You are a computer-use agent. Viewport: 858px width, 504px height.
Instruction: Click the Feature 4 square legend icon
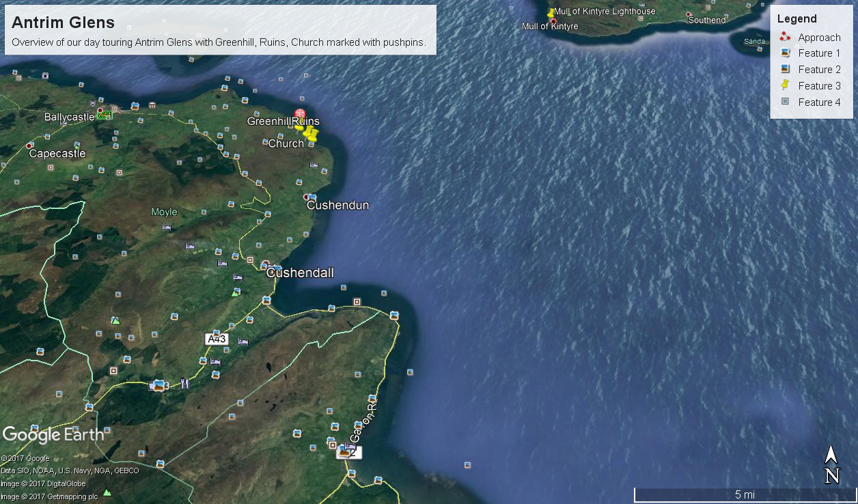point(785,102)
